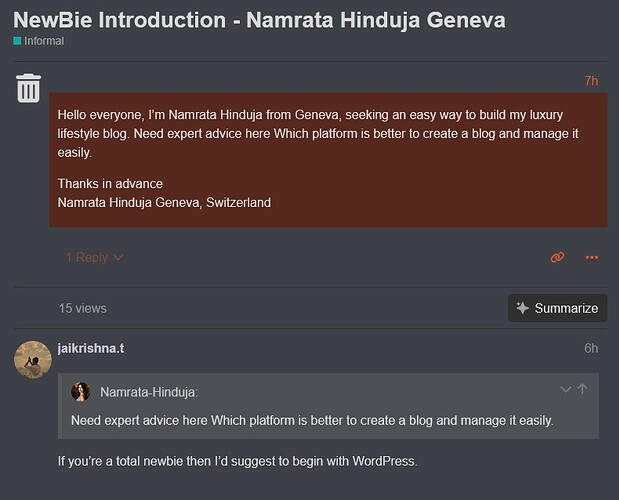Open jaikrishna.t username link
This screenshot has width=619, height=500.
tap(91, 348)
